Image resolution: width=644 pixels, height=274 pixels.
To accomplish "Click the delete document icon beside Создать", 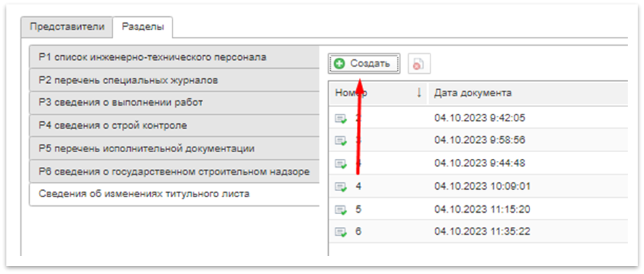I will (419, 64).
